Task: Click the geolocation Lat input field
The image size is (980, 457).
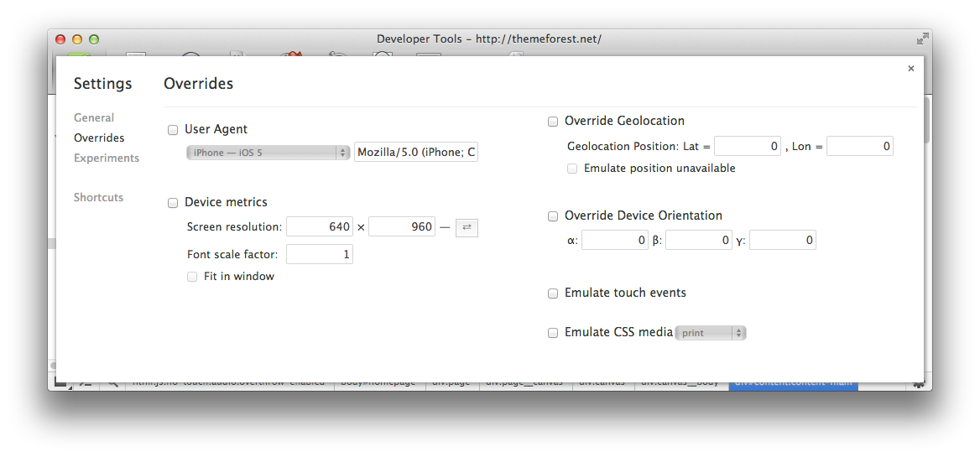Action: (x=748, y=146)
